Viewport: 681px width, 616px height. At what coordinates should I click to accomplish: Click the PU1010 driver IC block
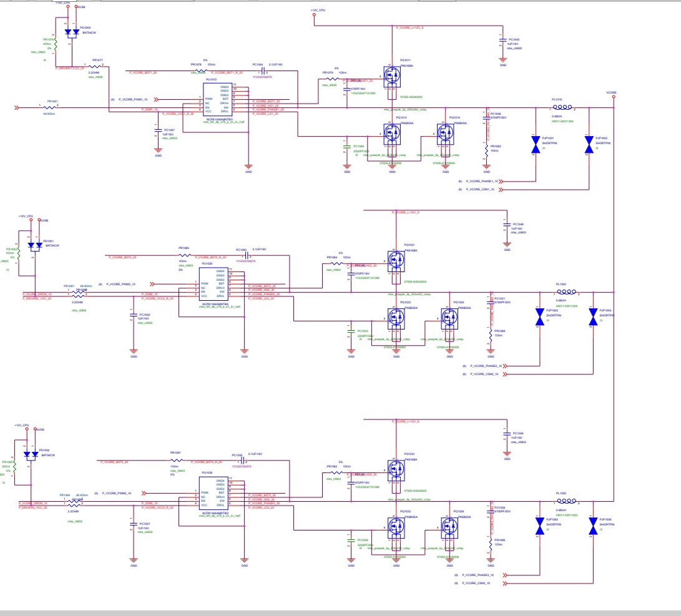point(218,99)
